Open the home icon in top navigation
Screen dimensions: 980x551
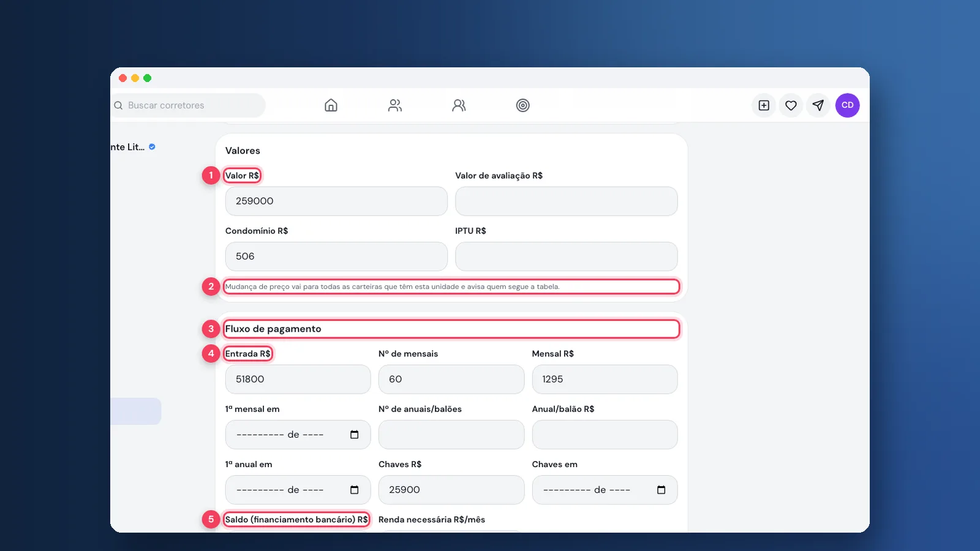pyautogui.click(x=331, y=105)
